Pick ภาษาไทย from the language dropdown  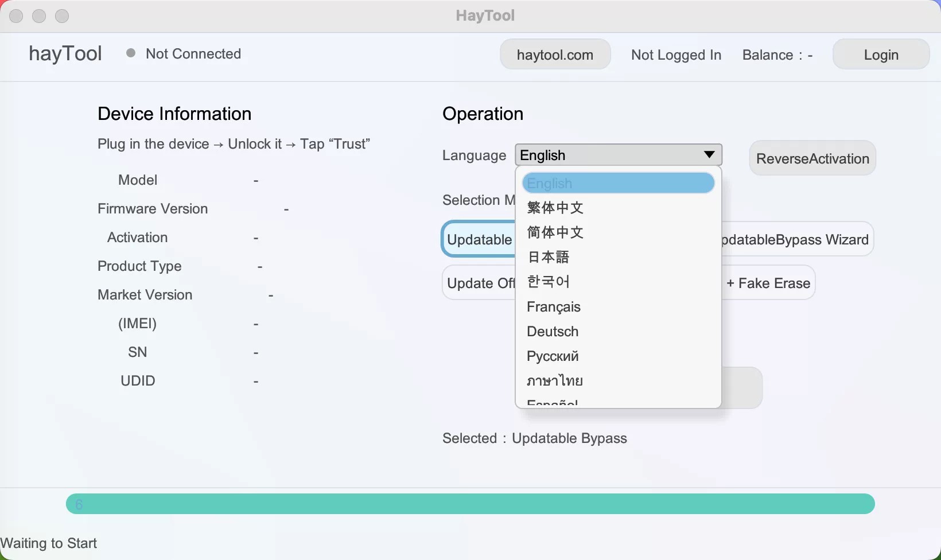pos(555,381)
